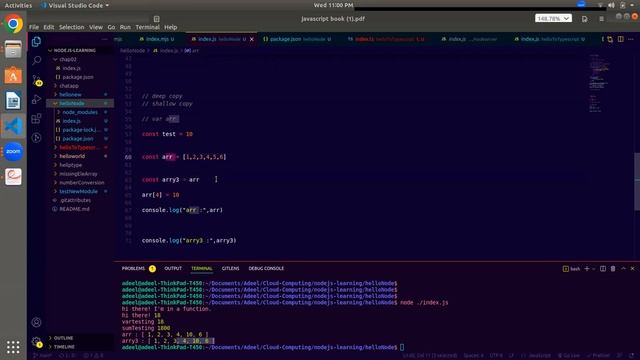The width and height of the screenshot is (640, 360).
Task: Open the Run menu
Action: pos(125,27)
